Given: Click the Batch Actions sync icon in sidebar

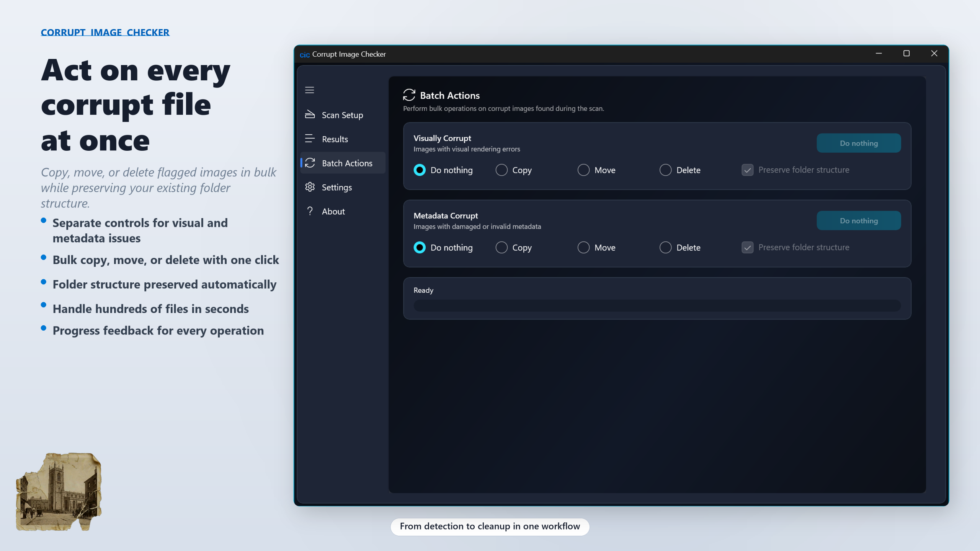Looking at the screenshot, I should 310,163.
